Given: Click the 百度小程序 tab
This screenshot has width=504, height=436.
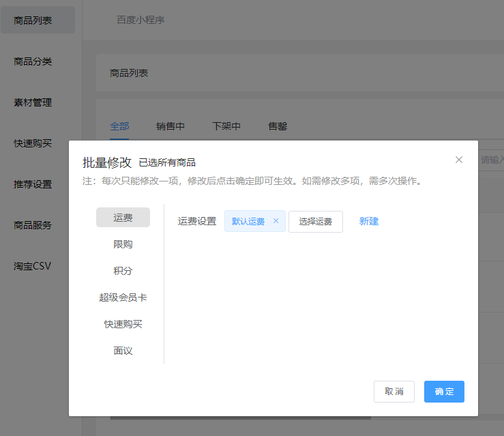Looking at the screenshot, I should point(140,20).
